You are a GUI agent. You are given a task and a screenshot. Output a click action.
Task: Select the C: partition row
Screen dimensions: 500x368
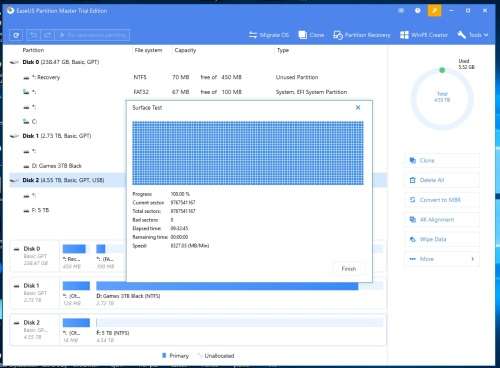68,122
